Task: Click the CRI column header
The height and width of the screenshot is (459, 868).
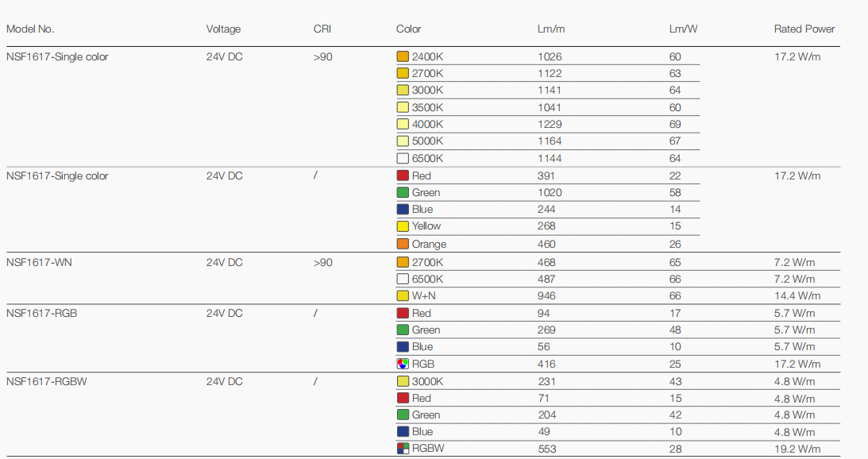Action: (322, 29)
